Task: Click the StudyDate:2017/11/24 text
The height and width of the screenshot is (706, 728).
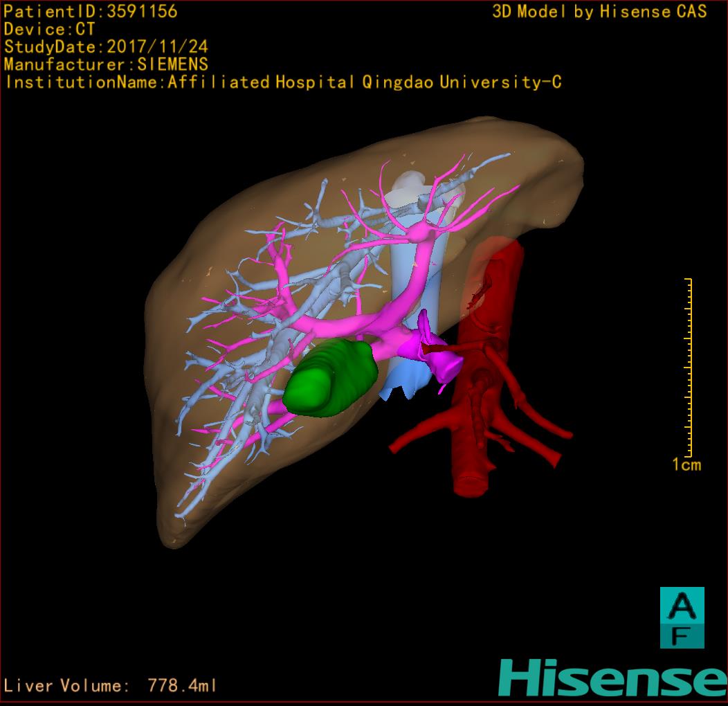Action: [106, 46]
